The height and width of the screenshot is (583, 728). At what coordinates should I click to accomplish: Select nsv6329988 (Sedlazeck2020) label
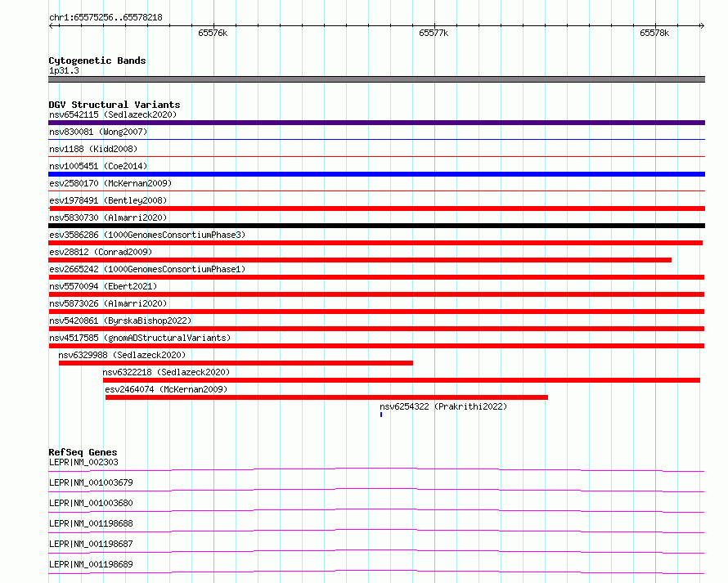(x=122, y=355)
